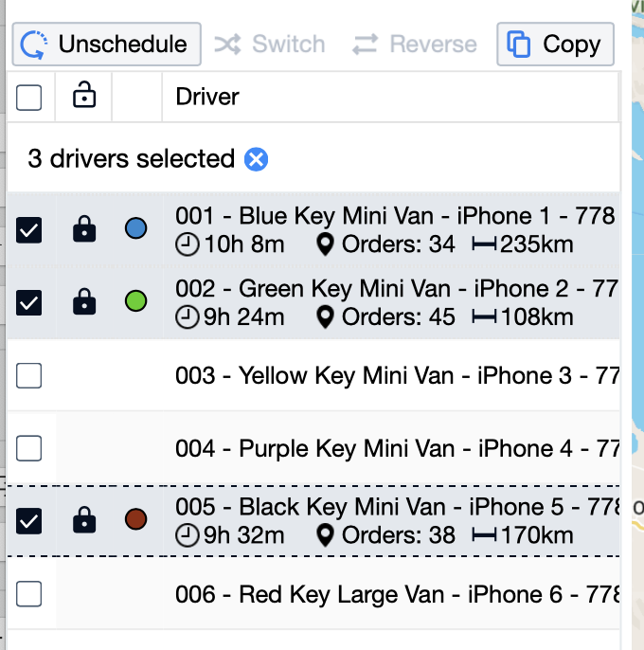This screenshot has height=650, width=644.
Task: Click the dark red color dot for driver 005
Action: click(x=136, y=519)
